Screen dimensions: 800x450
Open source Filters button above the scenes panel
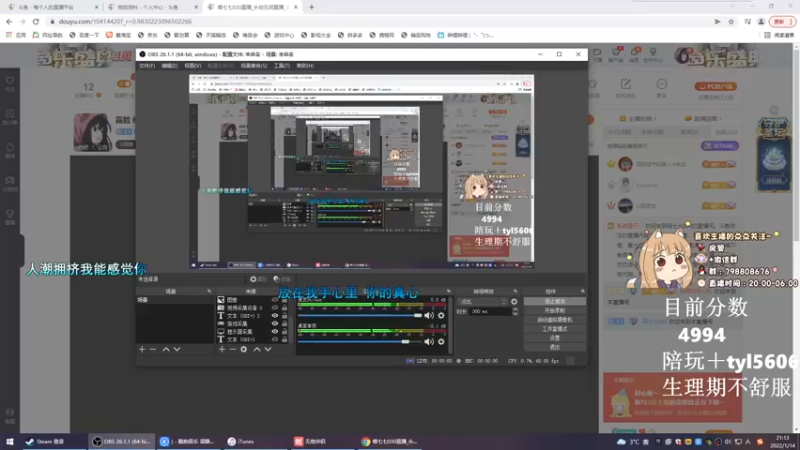tap(282, 279)
